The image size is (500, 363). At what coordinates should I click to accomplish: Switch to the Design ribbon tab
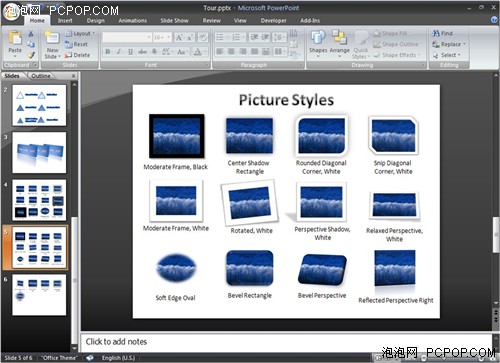(x=96, y=21)
